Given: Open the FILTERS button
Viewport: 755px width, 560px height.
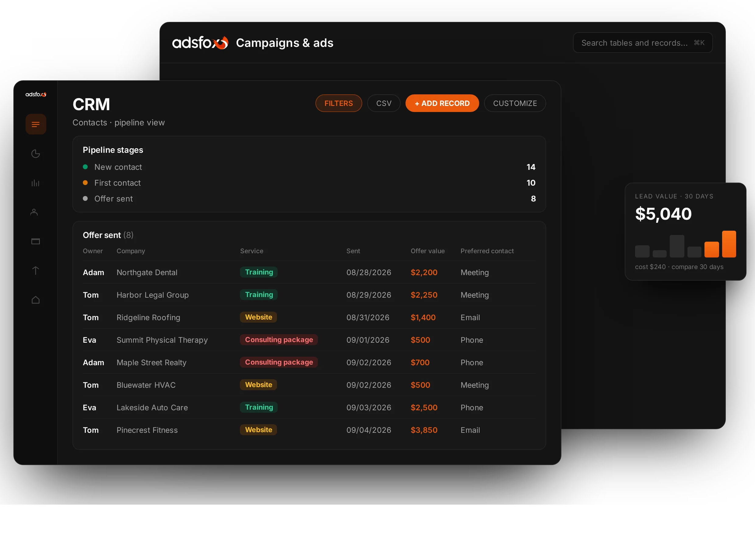Looking at the screenshot, I should 338,103.
